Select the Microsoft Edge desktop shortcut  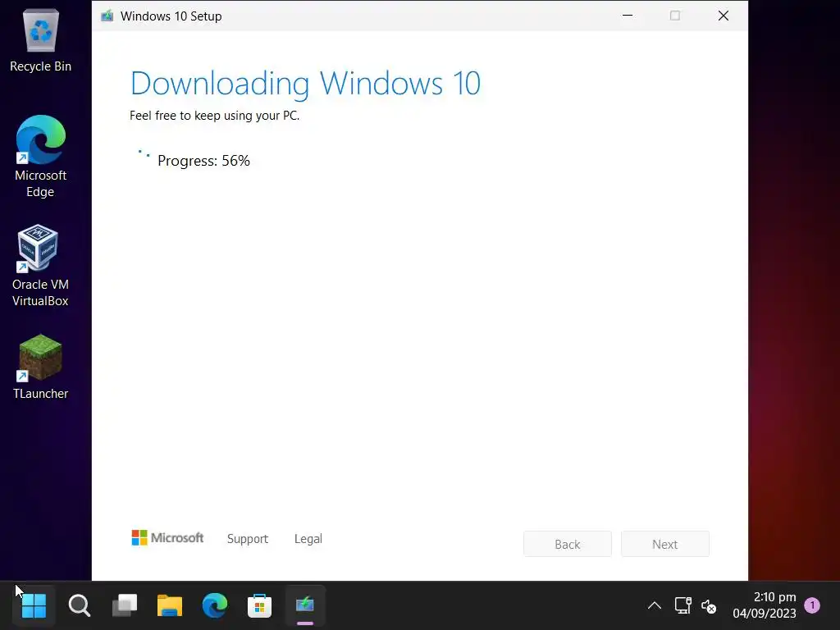(40, 157)
